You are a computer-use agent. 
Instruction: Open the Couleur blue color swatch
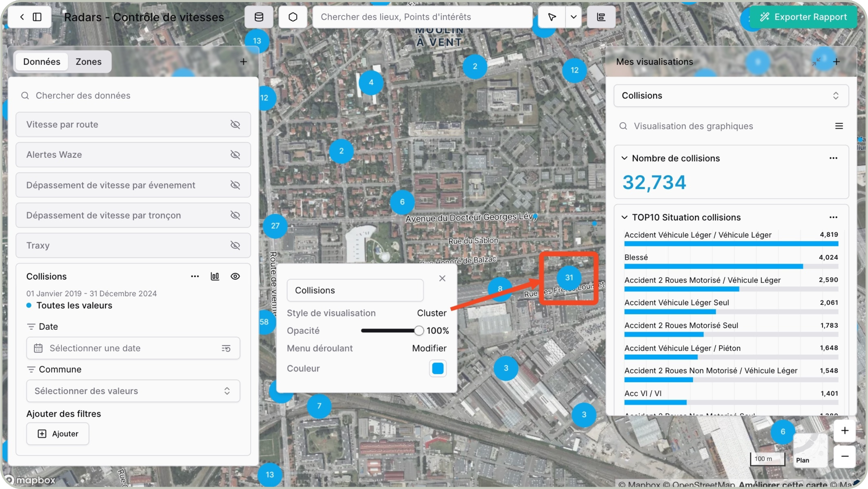(437, 368)
